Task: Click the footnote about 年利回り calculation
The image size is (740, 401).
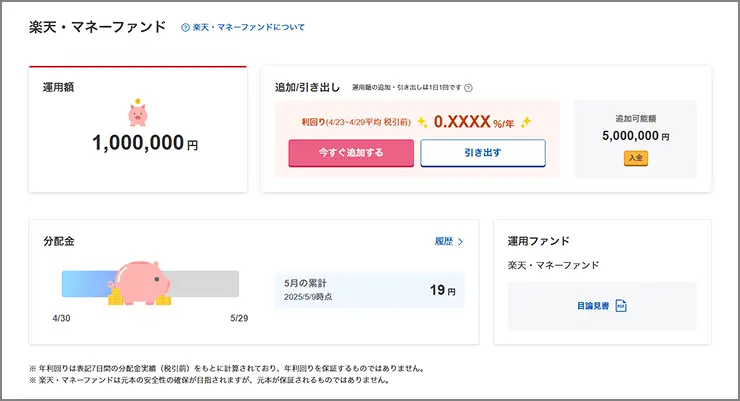Action: (227, 368)
